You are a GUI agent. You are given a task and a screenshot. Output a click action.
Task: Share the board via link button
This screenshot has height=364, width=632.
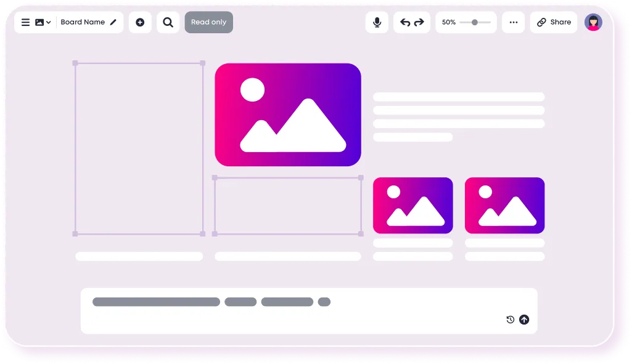[x=554, y=22]
